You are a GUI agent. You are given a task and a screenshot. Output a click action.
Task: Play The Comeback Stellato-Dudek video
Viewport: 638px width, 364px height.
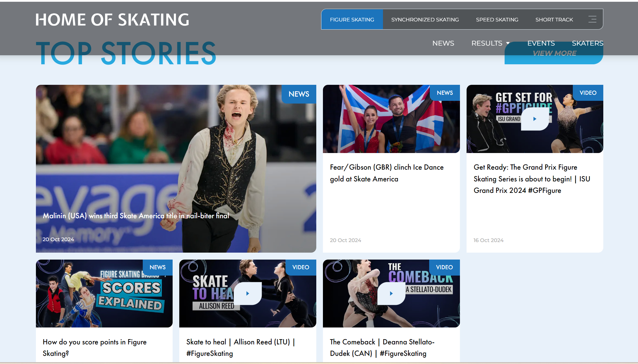click(x=391, y=293)
